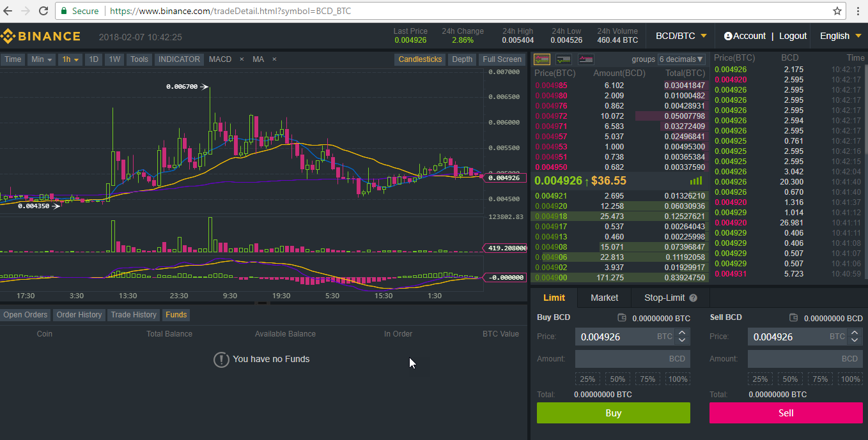The image size is (868, 440).
Task: Click the BCD wallet icon beside Sell BCD
Action: click(794, 318)
